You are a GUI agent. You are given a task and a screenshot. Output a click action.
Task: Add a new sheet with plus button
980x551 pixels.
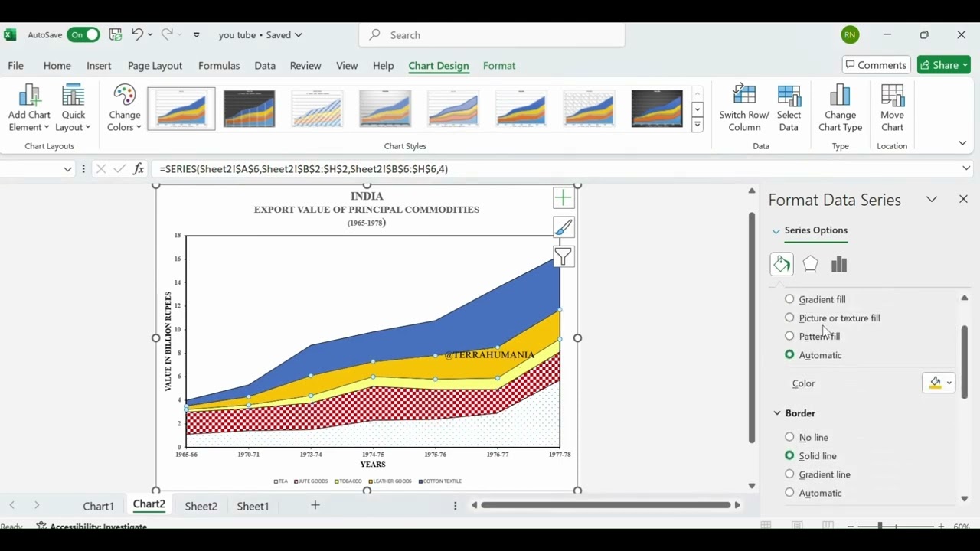[315, 505]
